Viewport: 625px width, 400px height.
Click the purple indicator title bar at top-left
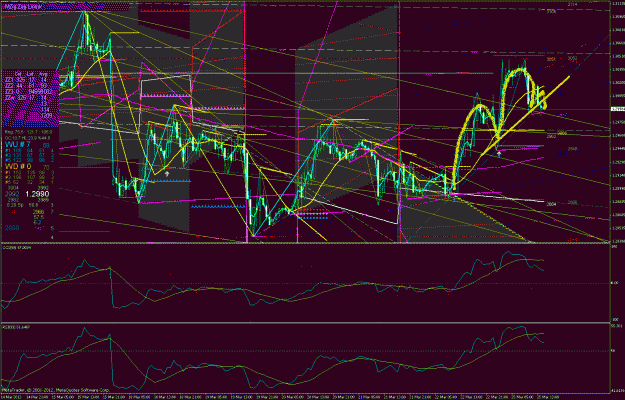65,6
